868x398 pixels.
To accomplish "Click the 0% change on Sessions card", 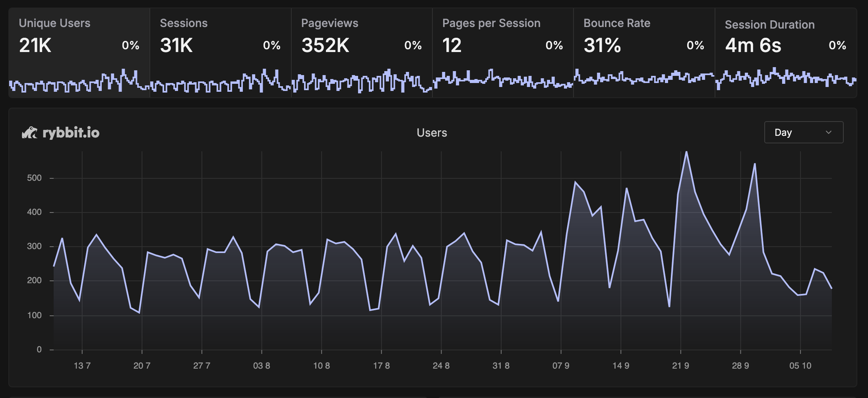I will click(x=272, y=45).
